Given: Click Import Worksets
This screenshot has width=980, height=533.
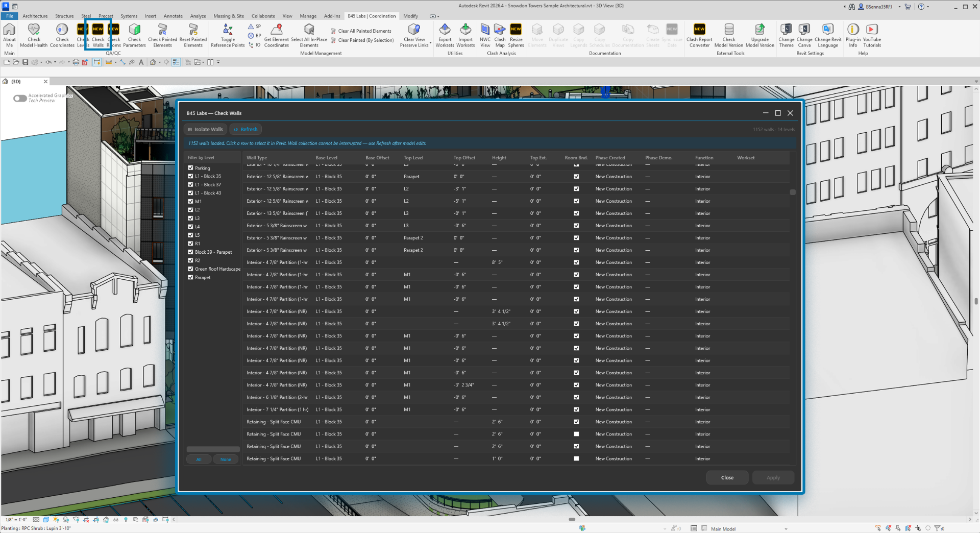Looking at the screenshot, I should pyautogui.click(x=465, y=35).
